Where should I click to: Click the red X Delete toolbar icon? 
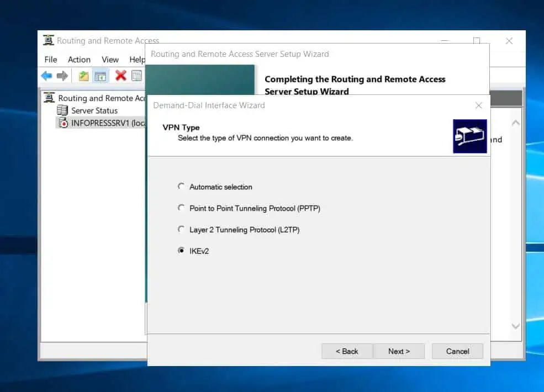(x=120, y=76)
